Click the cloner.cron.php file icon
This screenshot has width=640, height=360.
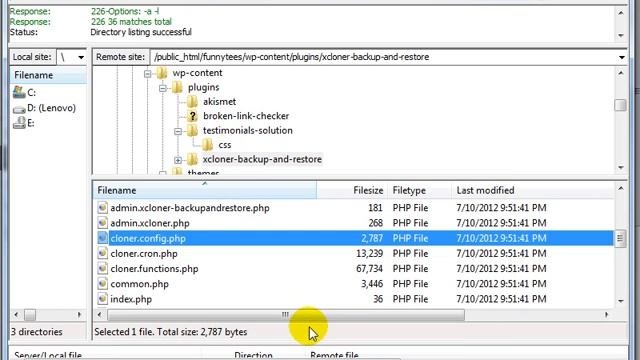[102, 253]
